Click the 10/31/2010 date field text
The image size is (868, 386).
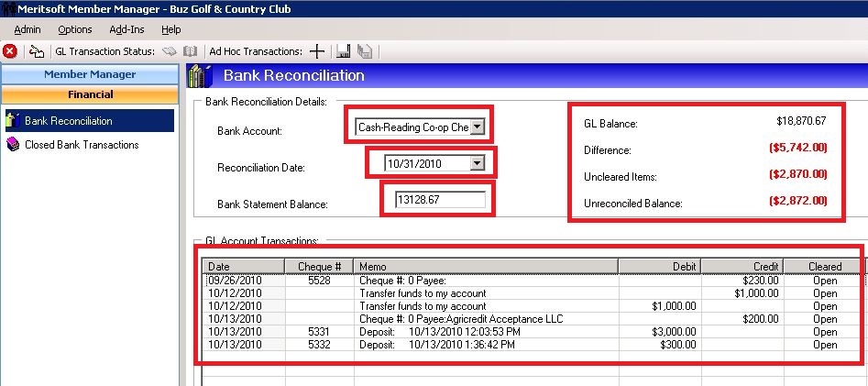pyautogui.click(x=414, y=163)
